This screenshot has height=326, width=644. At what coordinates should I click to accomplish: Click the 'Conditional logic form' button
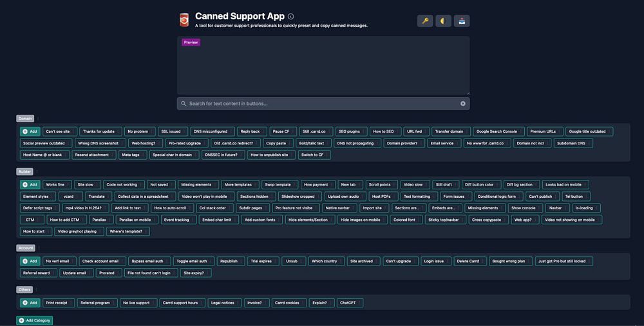[x=498, y=197]
